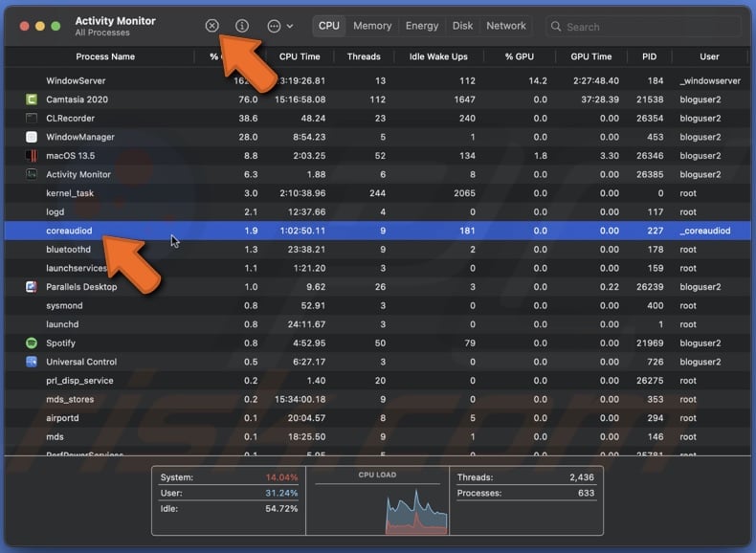Open the Disk tab
756x553 pixels.
(462, 26)
